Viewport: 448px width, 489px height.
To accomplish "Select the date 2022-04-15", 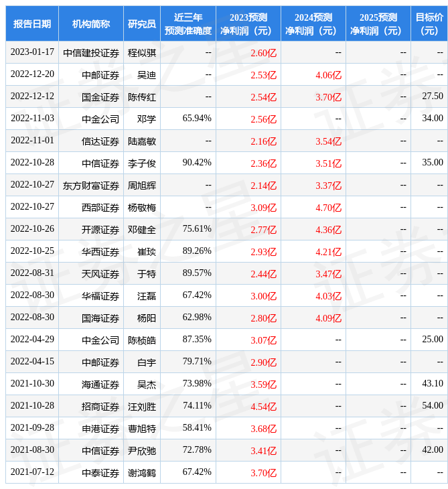I will pos(32,362).
